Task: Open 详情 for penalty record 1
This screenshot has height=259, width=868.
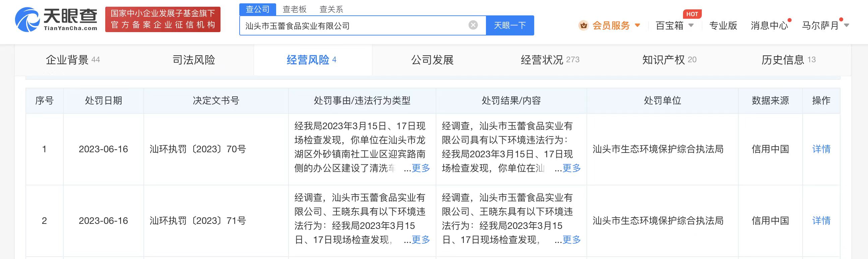Action: point(821,149)
